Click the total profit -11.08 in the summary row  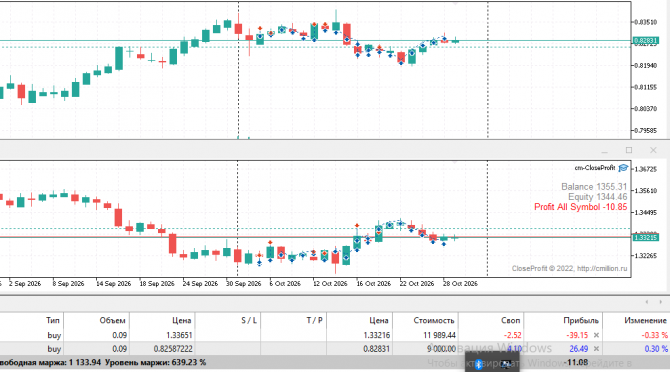576,363
